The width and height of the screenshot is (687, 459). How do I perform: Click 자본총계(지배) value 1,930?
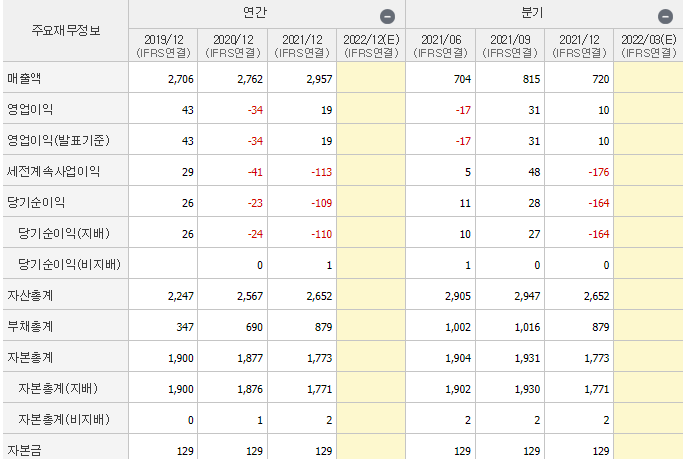pos(527,389)
